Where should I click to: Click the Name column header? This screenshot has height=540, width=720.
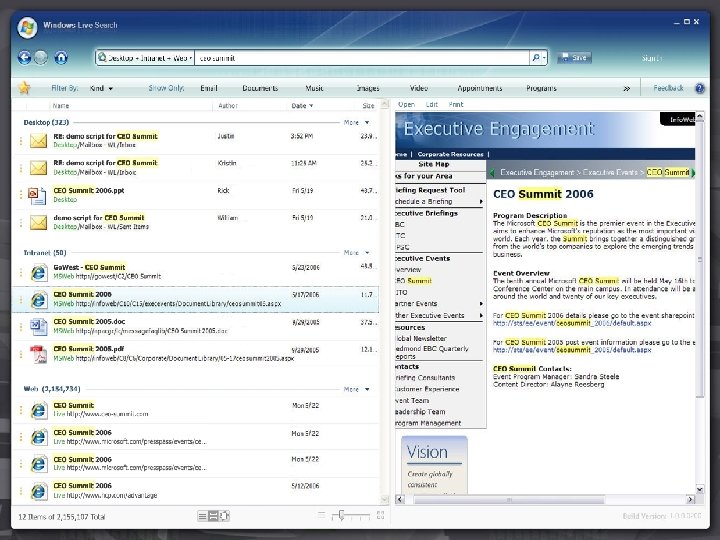[60, 106]
